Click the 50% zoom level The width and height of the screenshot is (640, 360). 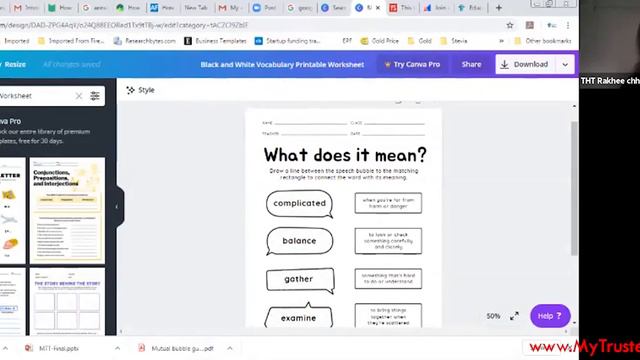(x=493, y=316)
